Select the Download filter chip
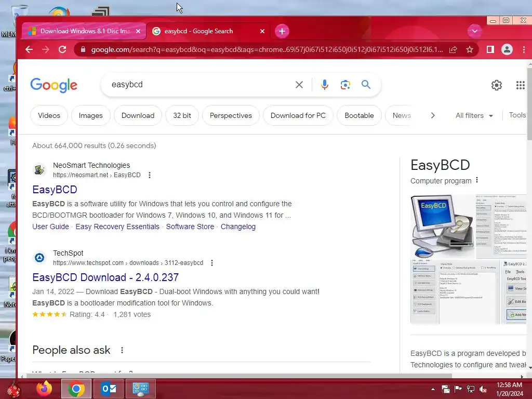532x399 pixels. (x=138, y=116)
